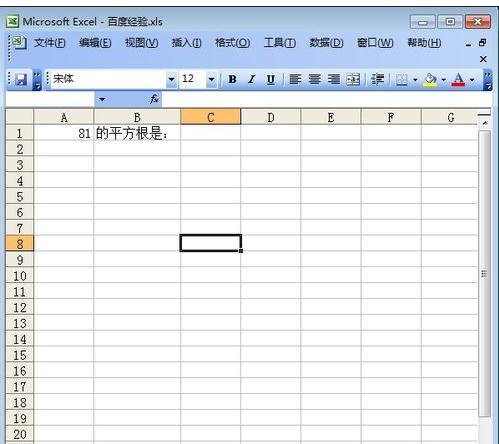Open the 格式(O) menu
Screen dimensions: 499x444
pyautogui.click(x=232, y=43)
